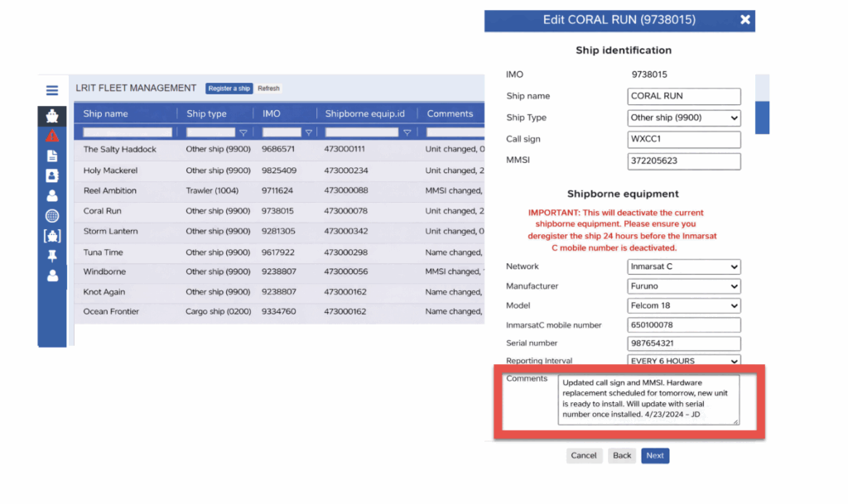The height and width of the screenshot is (504, 848).
Task: Open the contact card sidebar icon
Action: pyautogui.click(x=52, y=175)
